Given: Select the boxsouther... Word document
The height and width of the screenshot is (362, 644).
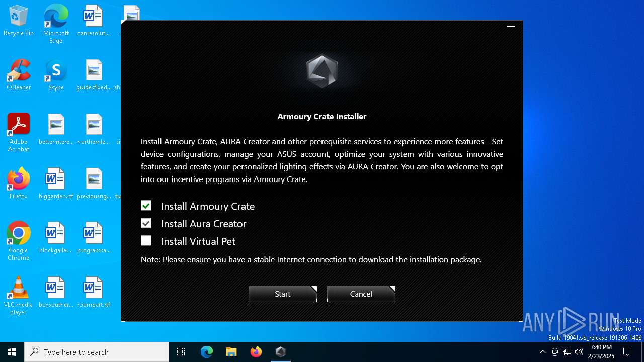Looking at the screenshot, I should point(56,293).
